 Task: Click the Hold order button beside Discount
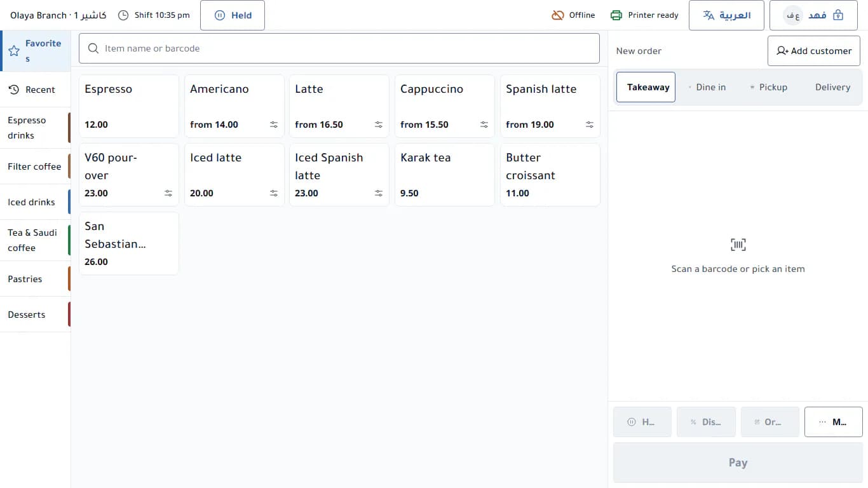point(642,422)
